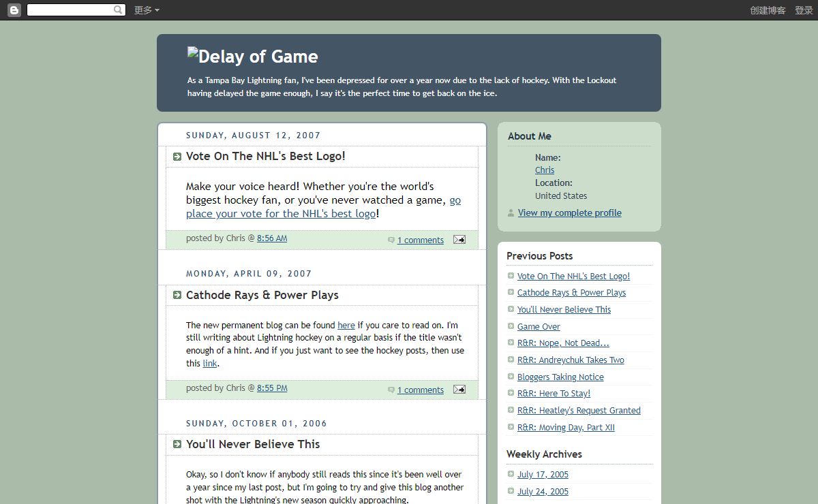The width and height of the screenshot is (818, 504).
Task: Click the 登录 sign-in link
Action: click(x=804, y=10)
